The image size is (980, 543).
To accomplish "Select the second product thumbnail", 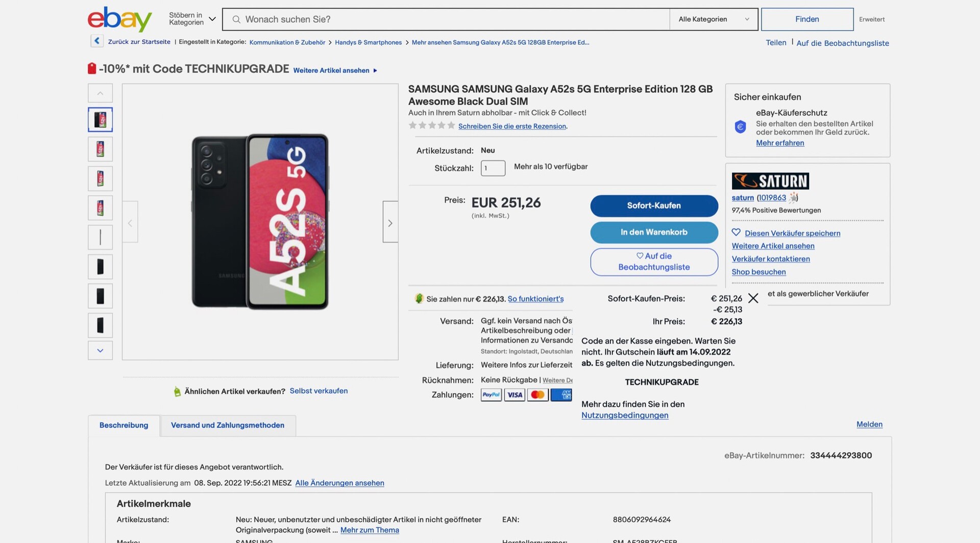I will pos(101,149).
